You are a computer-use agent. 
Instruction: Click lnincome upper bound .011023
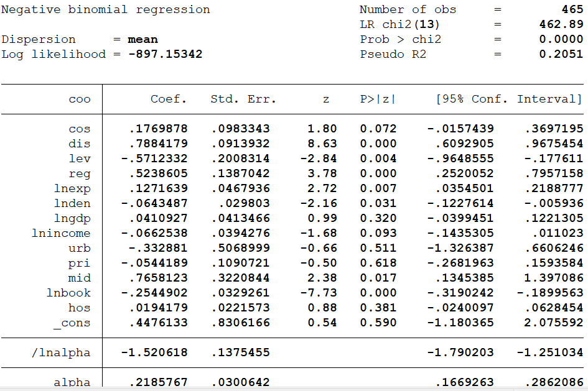[x=558, y=233]
